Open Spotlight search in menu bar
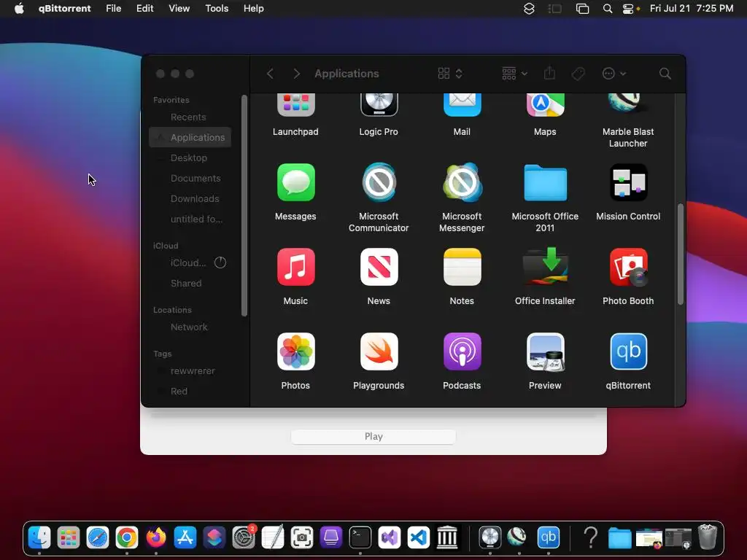The image size is (747, 560). click(x=608, y=9)
